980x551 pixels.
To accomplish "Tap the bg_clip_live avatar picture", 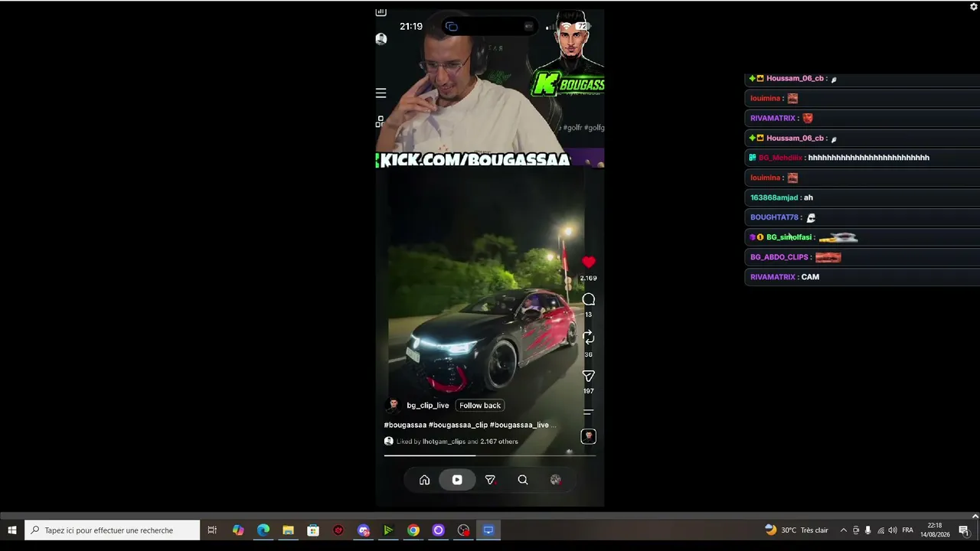I will tap(393, 406).
